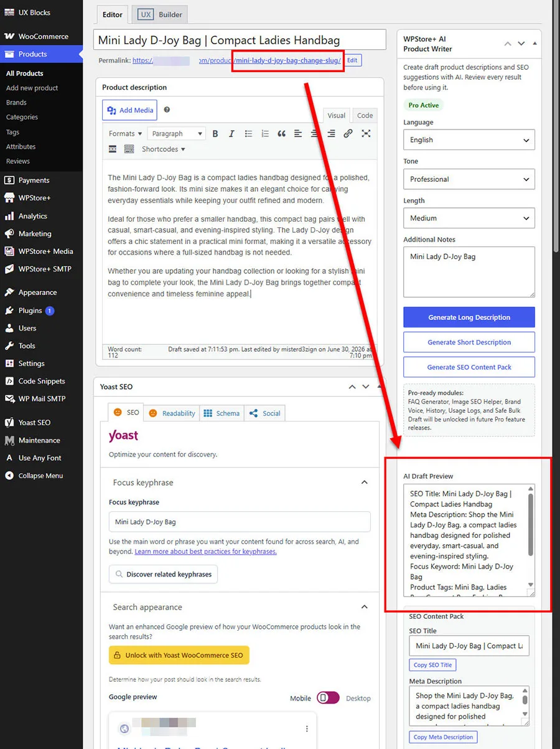
Task: Move the WPStore+ AI Product Writer panel up
Action: click(508, 44)
